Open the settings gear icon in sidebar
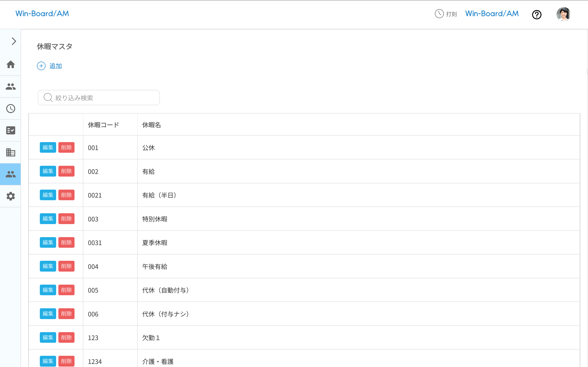Image resolution: width=588 pixels, height=367 pixels. tap(11, 196)
